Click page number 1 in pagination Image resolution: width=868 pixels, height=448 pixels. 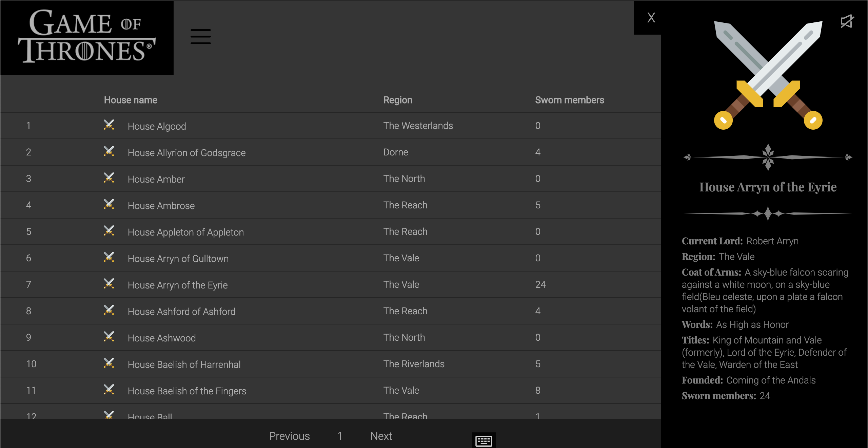pos(340,436)
